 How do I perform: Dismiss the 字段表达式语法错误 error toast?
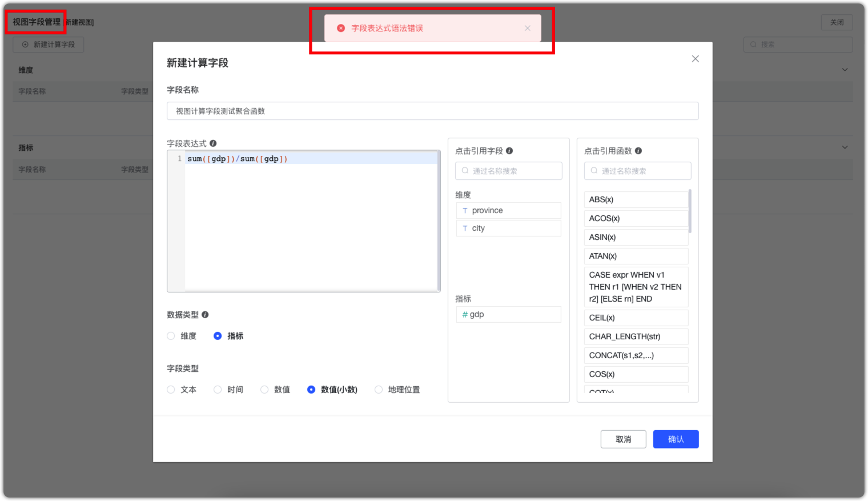tap(528, 28)
